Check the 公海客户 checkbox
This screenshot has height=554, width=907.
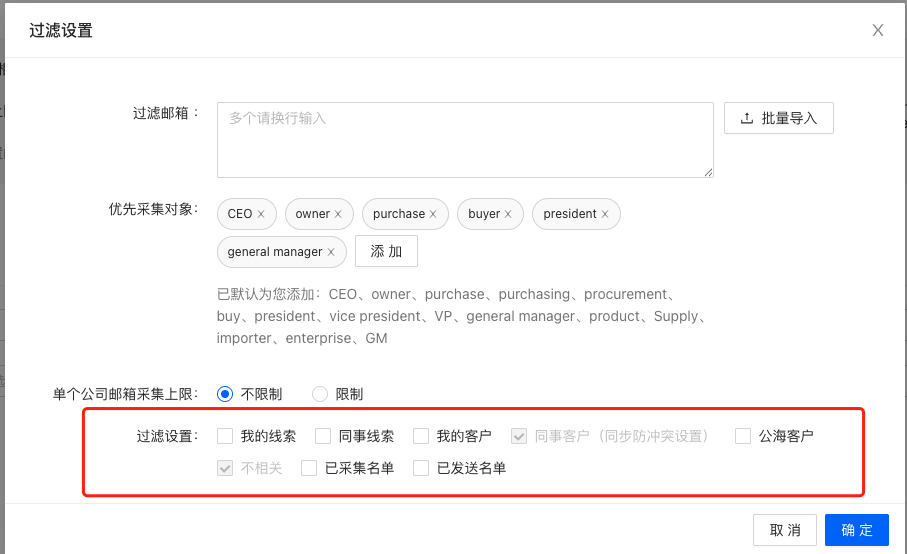(743, 435)
